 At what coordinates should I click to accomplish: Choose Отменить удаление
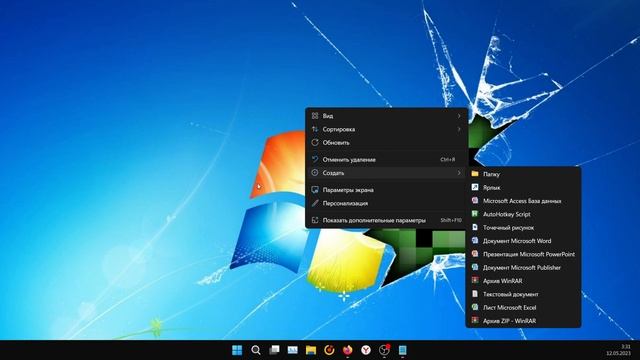[x=387, y=160]
